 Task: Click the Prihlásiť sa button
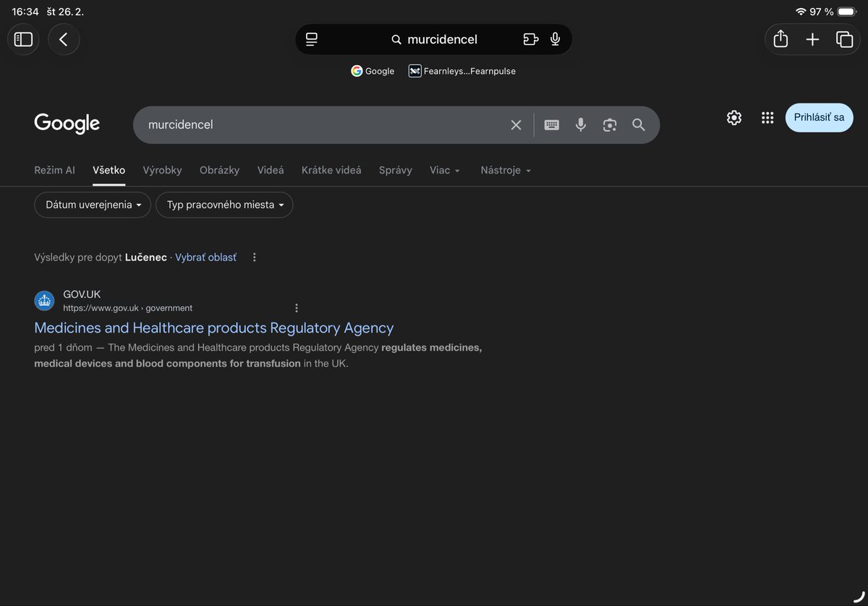click(820, 118)
